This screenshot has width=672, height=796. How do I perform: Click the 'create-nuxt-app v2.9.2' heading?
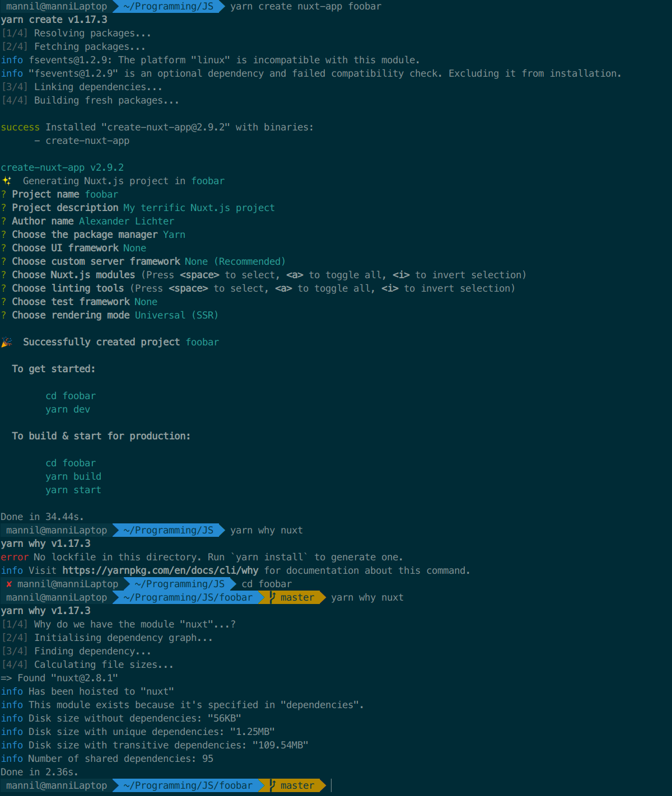pyautogui.click(x=62, y=167)
